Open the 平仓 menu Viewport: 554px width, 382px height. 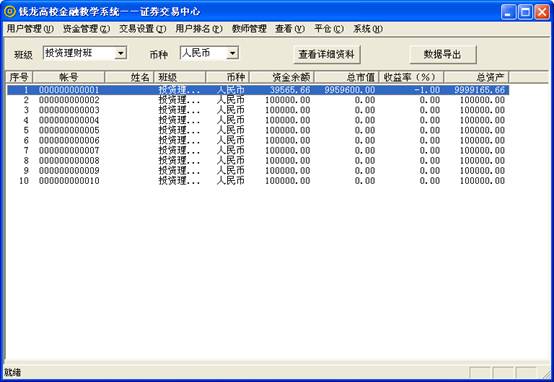[329, 29]
